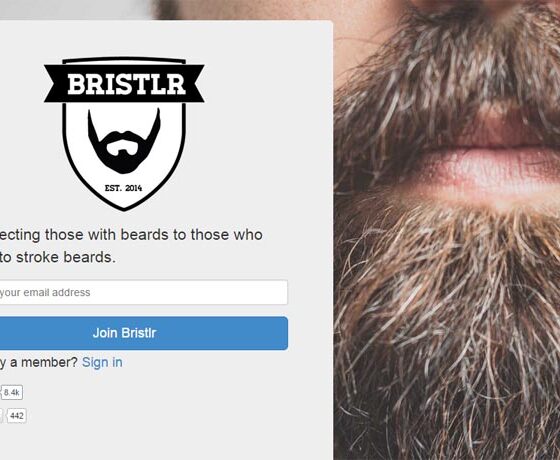Open the Sign in link

[x=102, y=362]
